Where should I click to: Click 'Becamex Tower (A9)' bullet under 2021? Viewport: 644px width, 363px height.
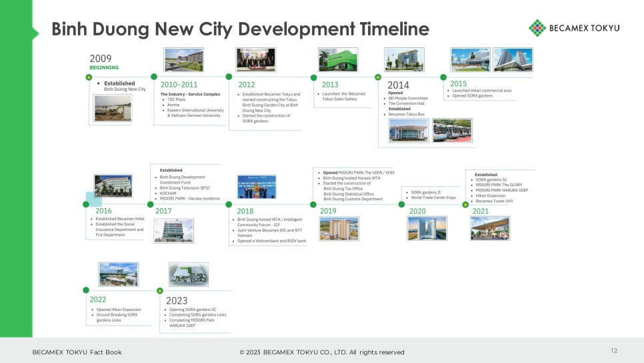pyautogui.click(x=494, y=201)
